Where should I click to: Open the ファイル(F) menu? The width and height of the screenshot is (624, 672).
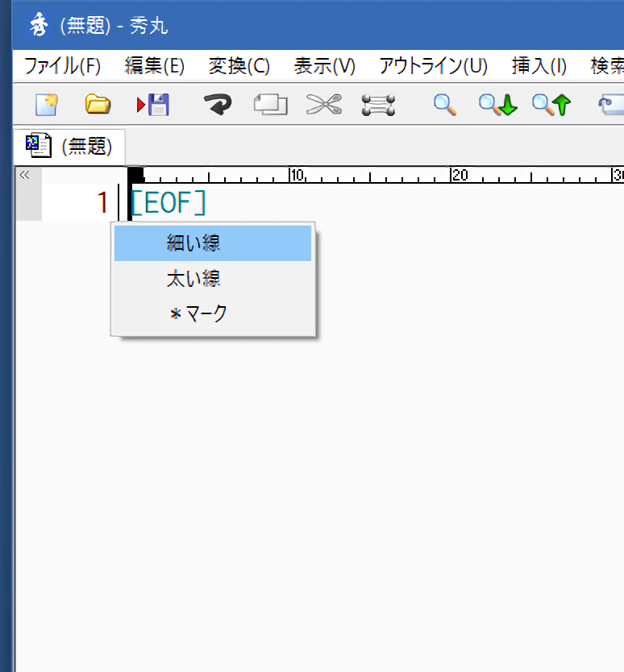click(x=62, y=66)
